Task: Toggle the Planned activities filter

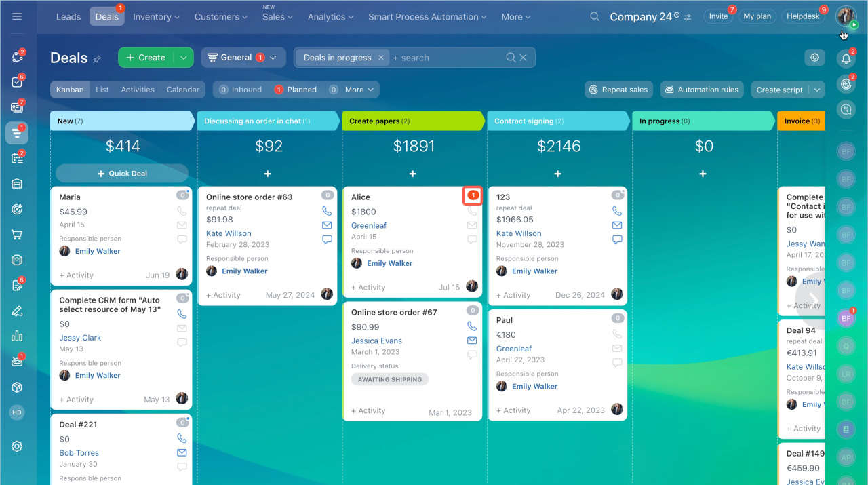Action: (296, 90)
